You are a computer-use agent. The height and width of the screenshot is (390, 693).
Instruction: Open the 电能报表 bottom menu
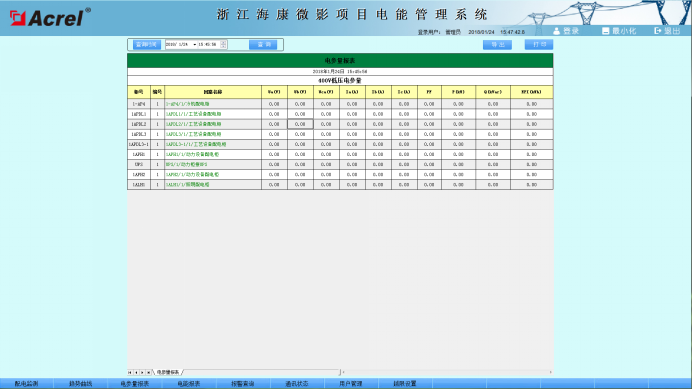pyautogui.click(x=189, y=384)
